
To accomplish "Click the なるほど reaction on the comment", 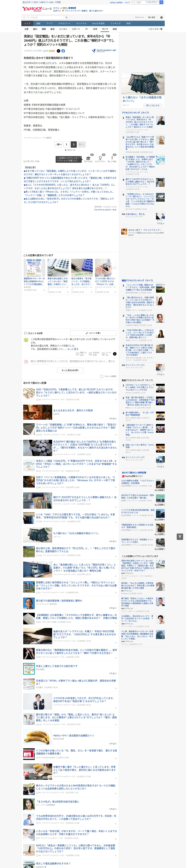I will click(x=94, y=354).
